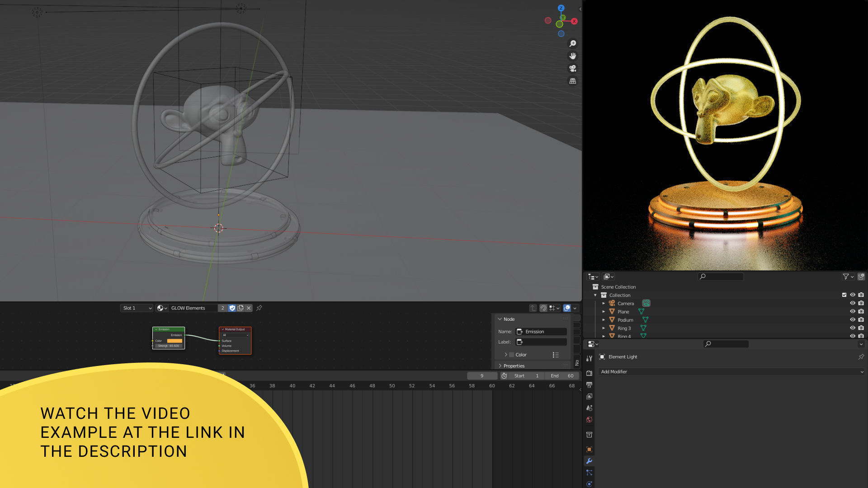
Task: Hide the Podium object via eye icon
Action: pyautogui.click(x=853, y=319)
